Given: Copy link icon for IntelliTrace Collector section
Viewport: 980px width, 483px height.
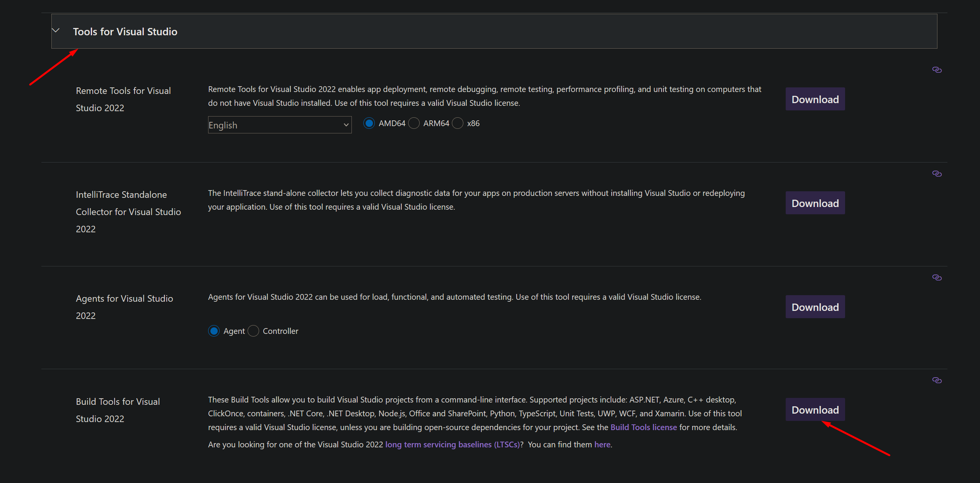Looking at the screenshot, I should coord(937,174).
